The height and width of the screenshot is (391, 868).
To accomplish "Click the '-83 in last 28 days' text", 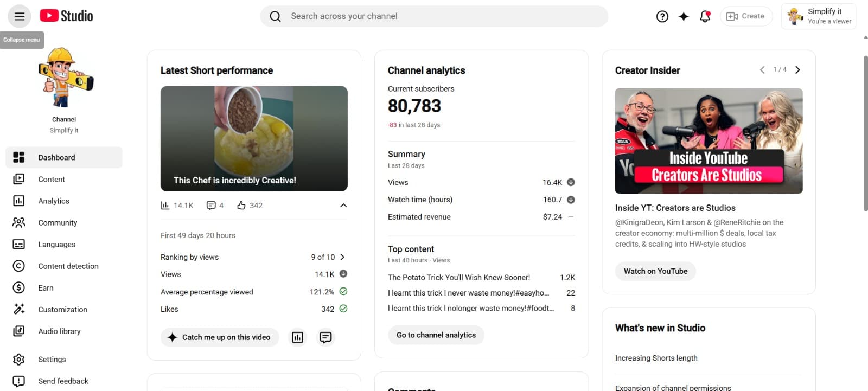I will click(x=414, y=125).
